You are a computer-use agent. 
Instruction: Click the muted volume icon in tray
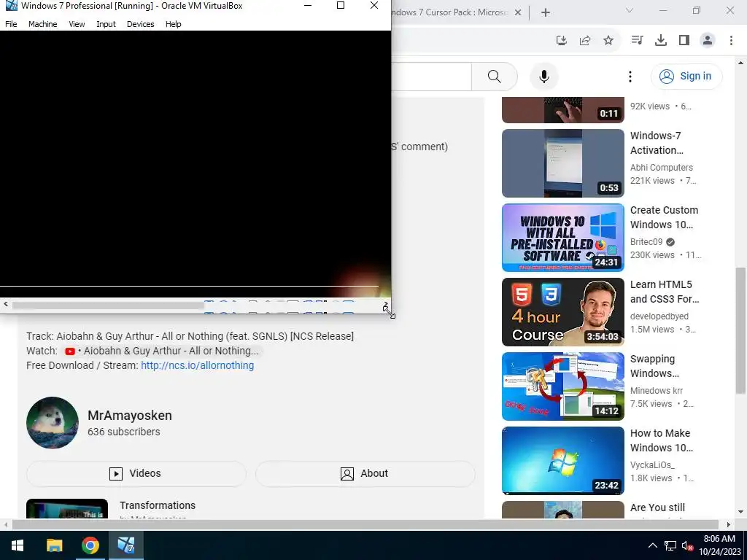(x=687, y=545)
